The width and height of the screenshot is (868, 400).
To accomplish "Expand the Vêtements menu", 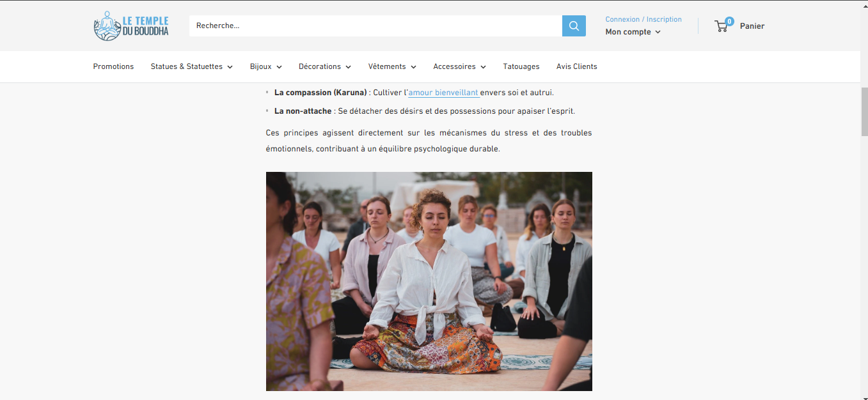I will point(392,66).
